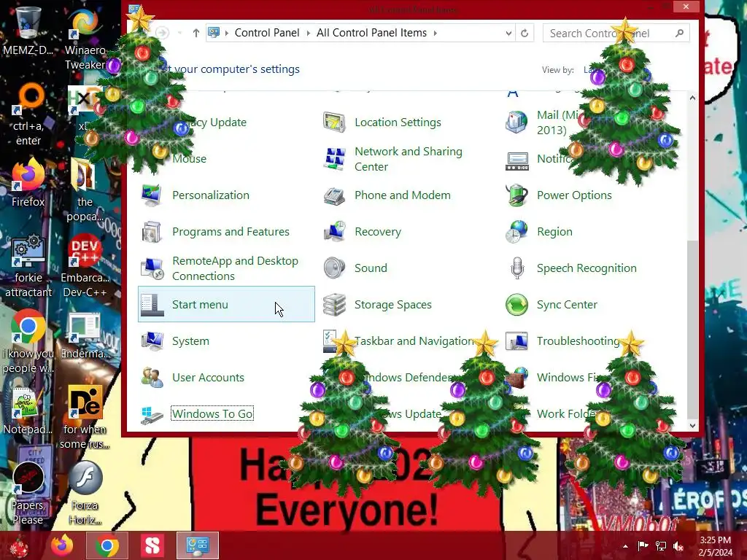Click the search magnifier icon
Viewport: 747px width, 560px height.
tap(679, 33)
